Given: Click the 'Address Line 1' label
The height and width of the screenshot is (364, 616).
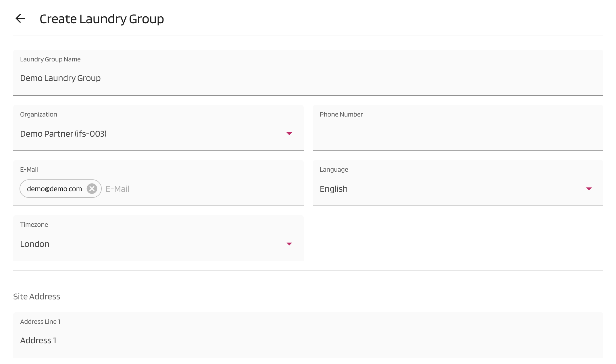Looking at the screenshot, I should point(40,322).
